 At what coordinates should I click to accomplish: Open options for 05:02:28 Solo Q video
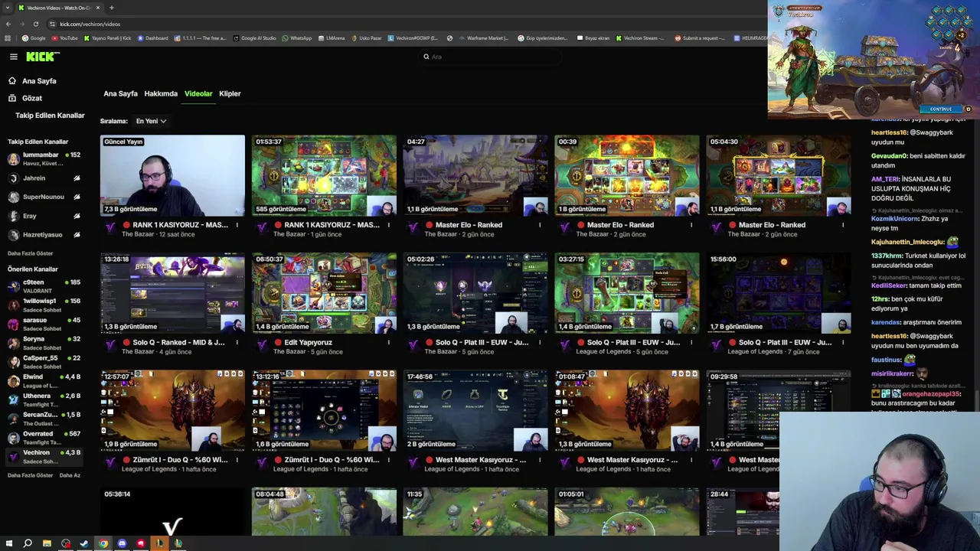540,342
